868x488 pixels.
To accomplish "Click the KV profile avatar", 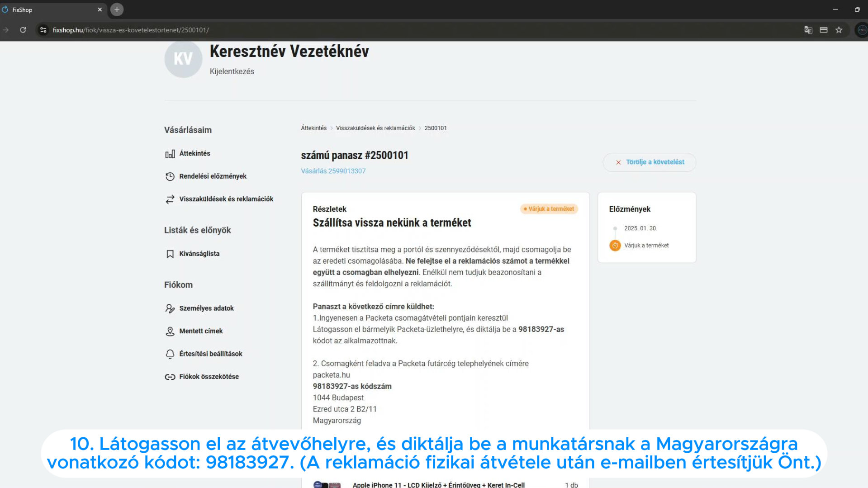I will (183, 59).
